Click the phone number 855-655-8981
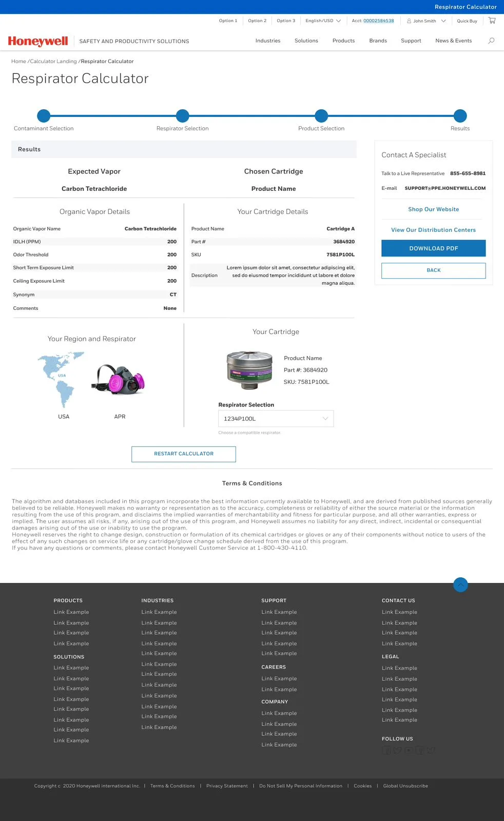 (x=468, y=173)
